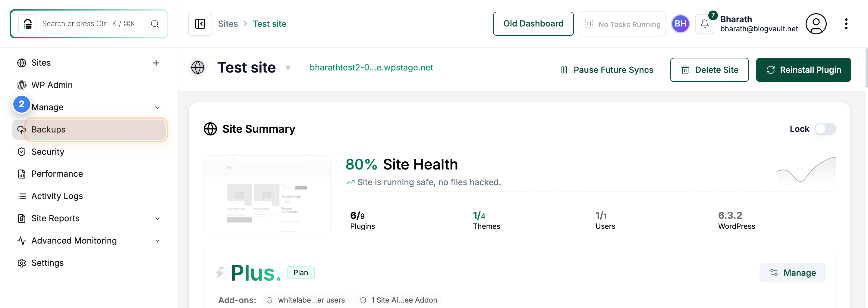Open the notifications bell with badge 7
Image resolution: width=868 pixels, height=308 pixels.
tap(705, 23)
